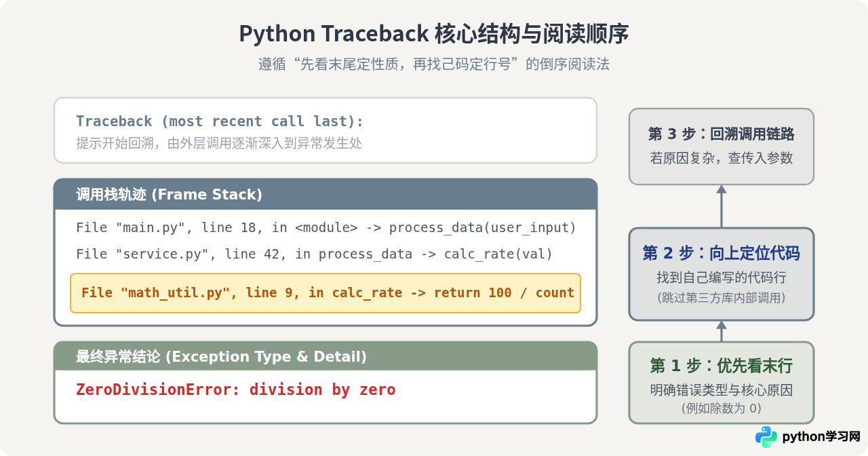Click the File "service.py", line 42 row
Screen dimensions: 868x456
tap(314, 254)
